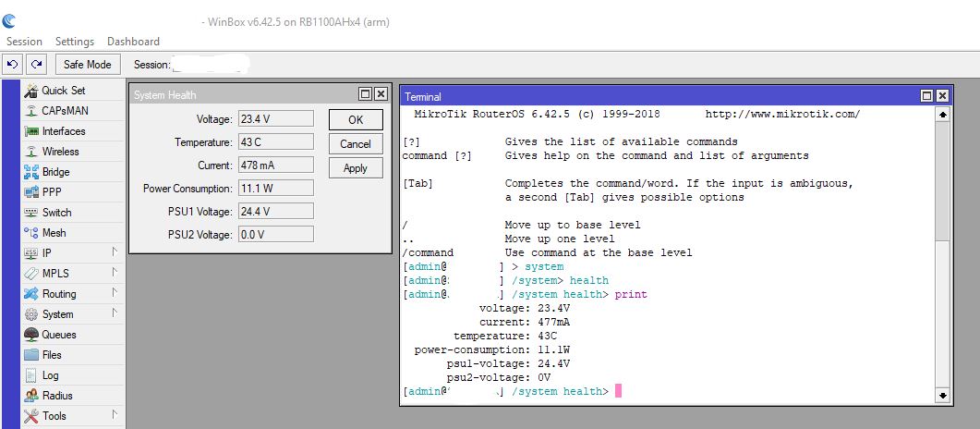Click Cancel in System Health
The image size is (980, 429).
pyautogui.click(x=356, y=144)
